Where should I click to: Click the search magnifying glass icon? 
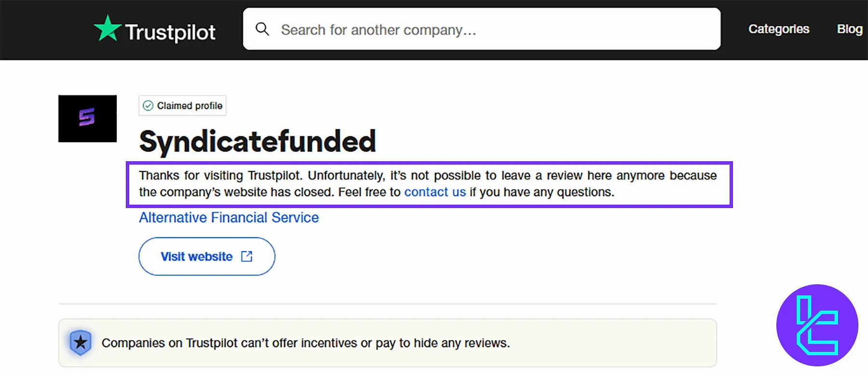click(262, 29)
